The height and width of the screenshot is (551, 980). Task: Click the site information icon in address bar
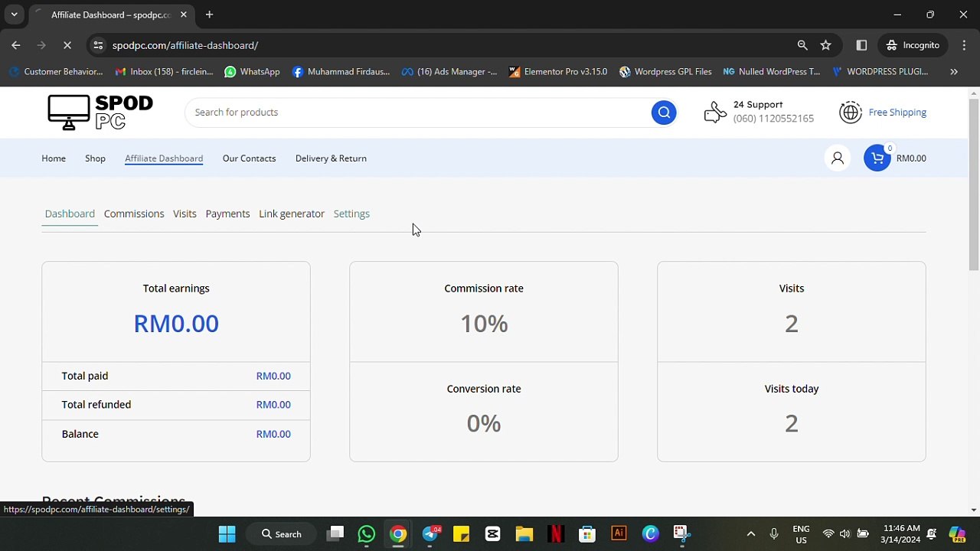[98, 45]
